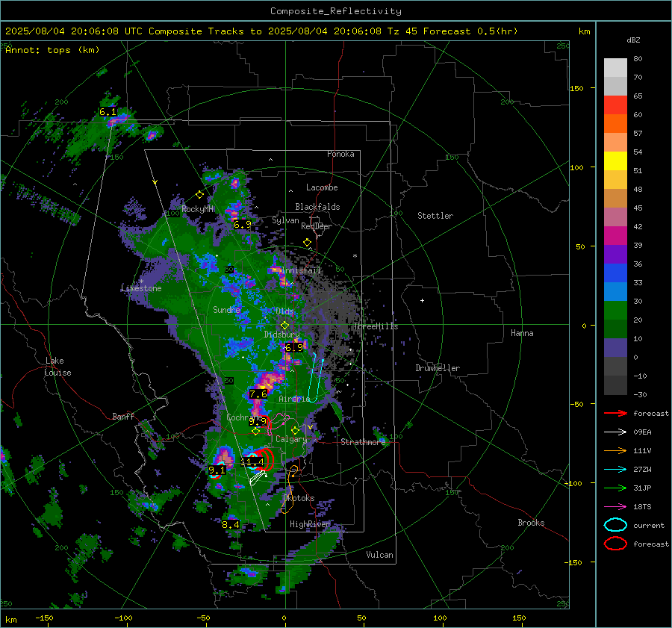Click the Composite_Reflectivity title
The image size is (672, 628).
click(x=335, y=11)
